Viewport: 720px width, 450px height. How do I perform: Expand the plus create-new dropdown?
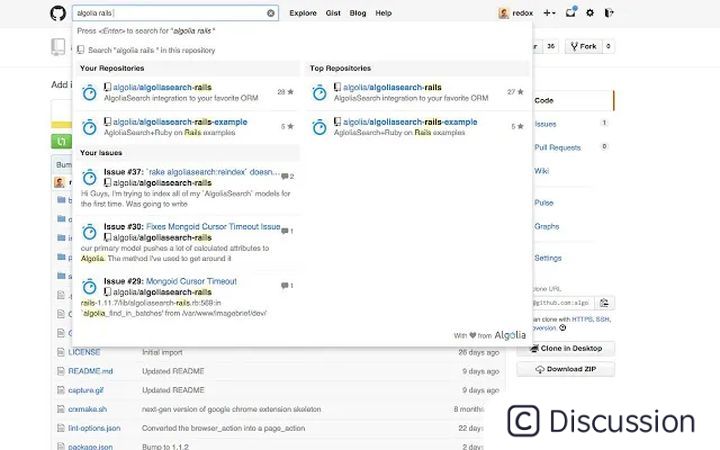pos(549,13)
